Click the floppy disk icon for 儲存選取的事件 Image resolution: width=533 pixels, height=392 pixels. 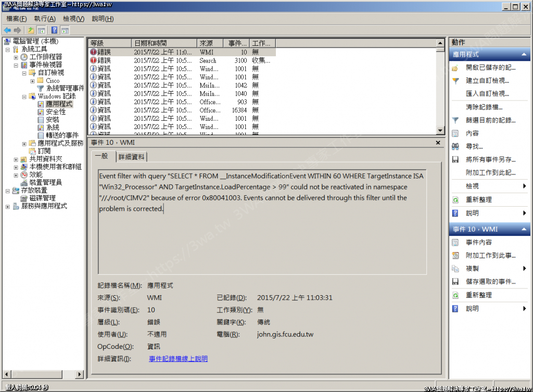click(x=455, y=282)
